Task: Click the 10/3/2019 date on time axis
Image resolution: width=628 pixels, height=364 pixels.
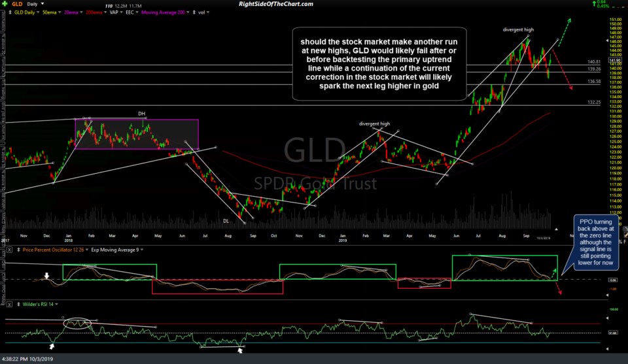Action: [544, 238]
